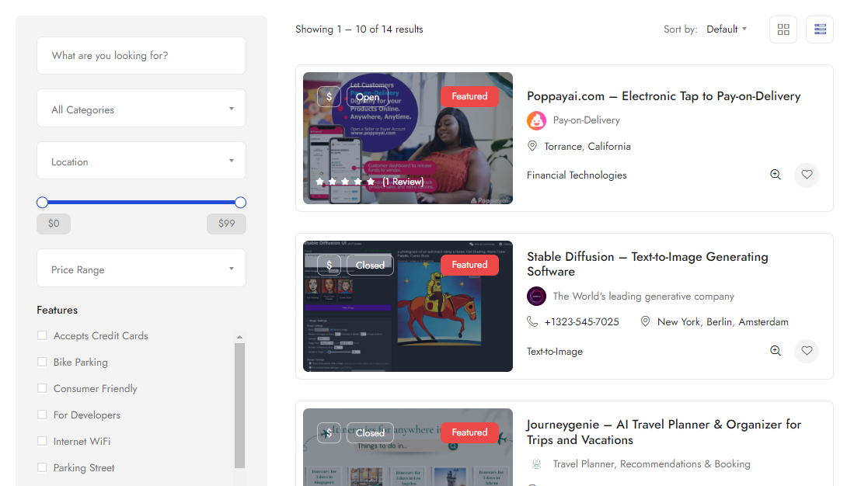Click the 'Pay-on-Delivery' tagline text
Screen dimensions: 868x486
(586, 120)
